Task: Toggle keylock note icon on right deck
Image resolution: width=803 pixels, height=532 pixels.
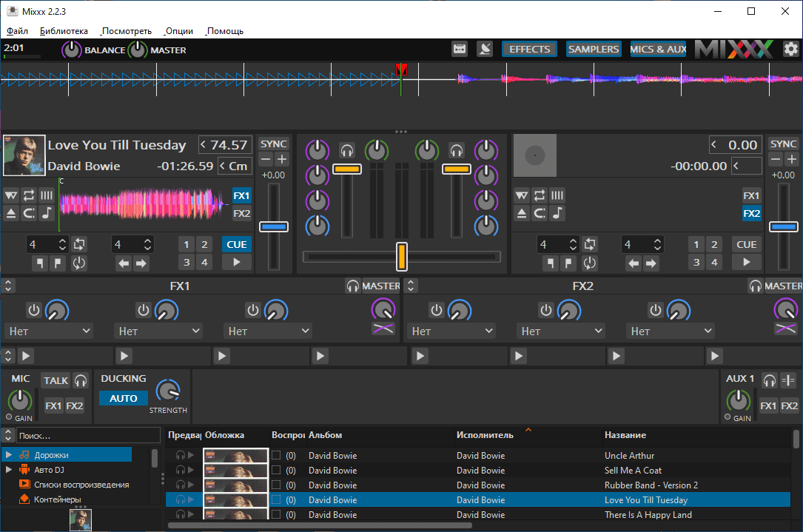Action: [x=557, y=213]
